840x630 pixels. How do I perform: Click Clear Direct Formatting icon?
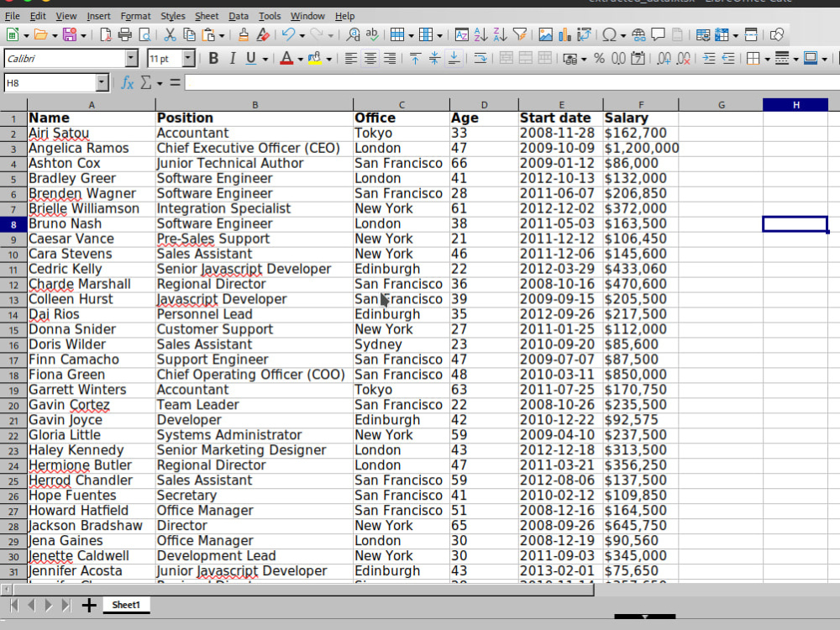coord(262,35)
